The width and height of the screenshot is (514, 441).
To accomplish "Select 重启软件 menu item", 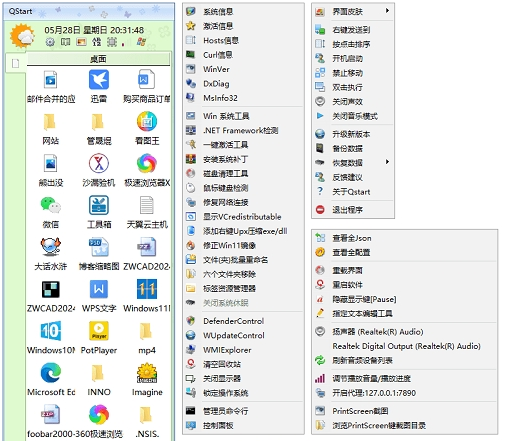I will tap(405, 285).
